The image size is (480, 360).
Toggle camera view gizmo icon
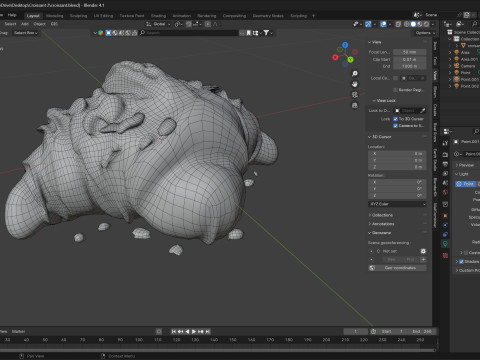pos(355,95)
